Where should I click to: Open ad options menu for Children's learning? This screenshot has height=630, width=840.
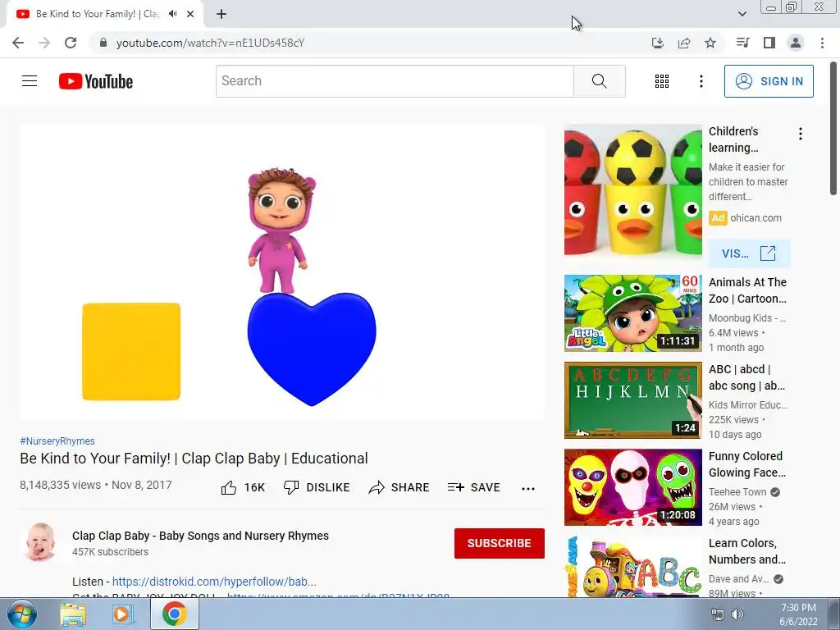[x=801, y=134]
